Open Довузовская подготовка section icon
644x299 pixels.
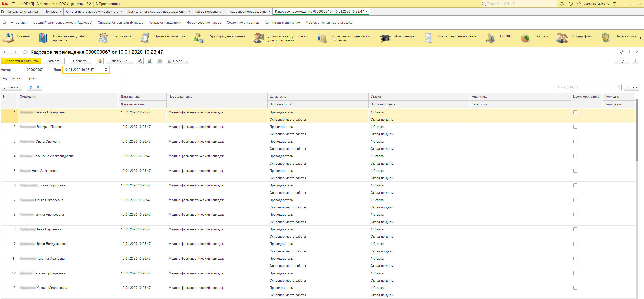click(x=259, y=38)
